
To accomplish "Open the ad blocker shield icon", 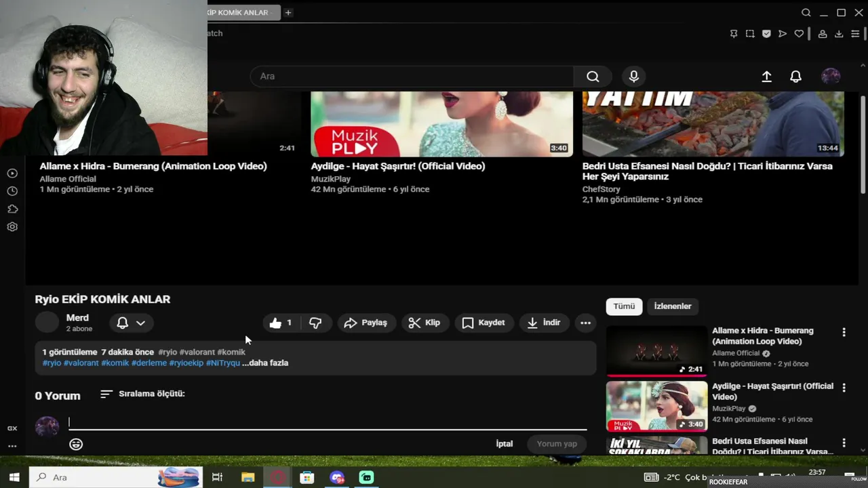I will coord(766,33).
